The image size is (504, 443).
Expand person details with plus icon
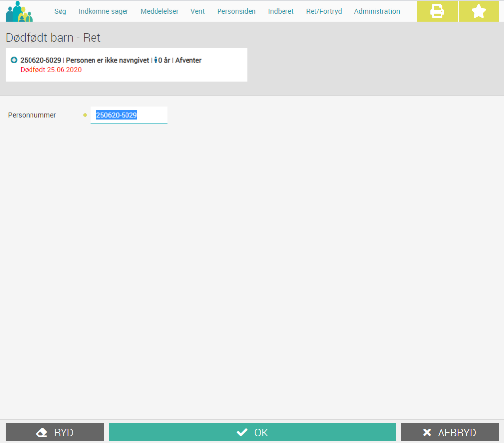[x=14, y=60]
